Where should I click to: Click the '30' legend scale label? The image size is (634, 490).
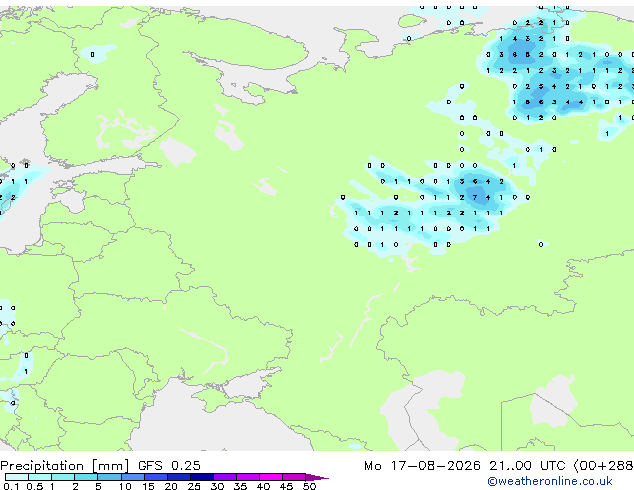217,486
